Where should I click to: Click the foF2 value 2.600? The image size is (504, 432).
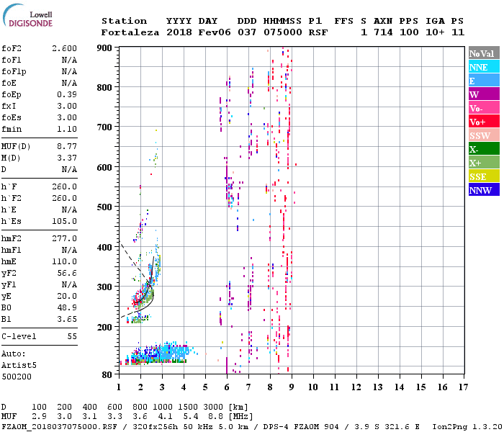pos(64,48)
